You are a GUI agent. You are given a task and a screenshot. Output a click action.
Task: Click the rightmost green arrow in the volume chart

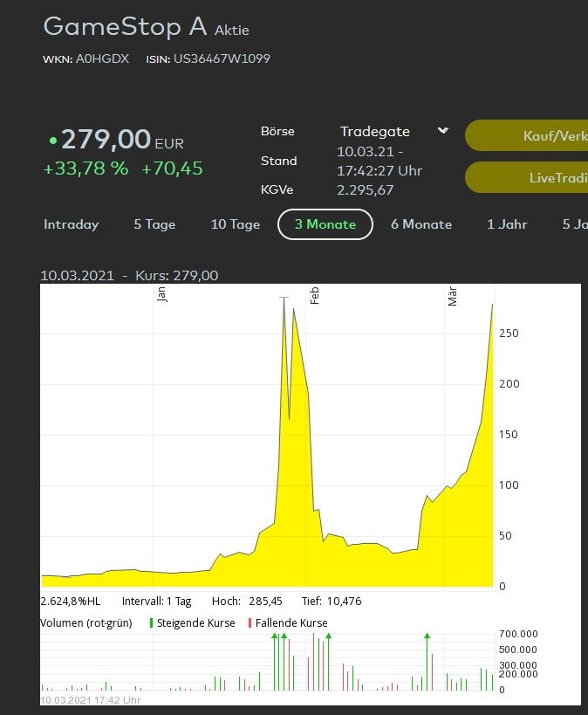click(427, 637)
